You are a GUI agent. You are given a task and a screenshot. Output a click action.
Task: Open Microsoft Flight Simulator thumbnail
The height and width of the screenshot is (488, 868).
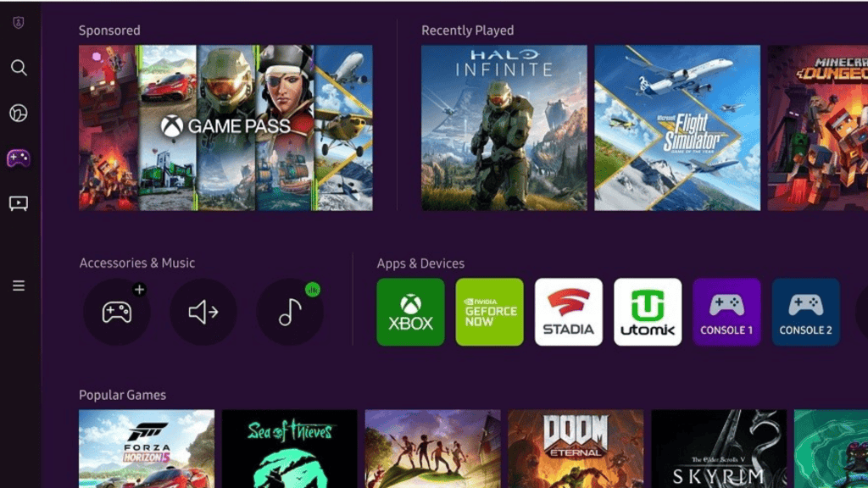point(677,127)
